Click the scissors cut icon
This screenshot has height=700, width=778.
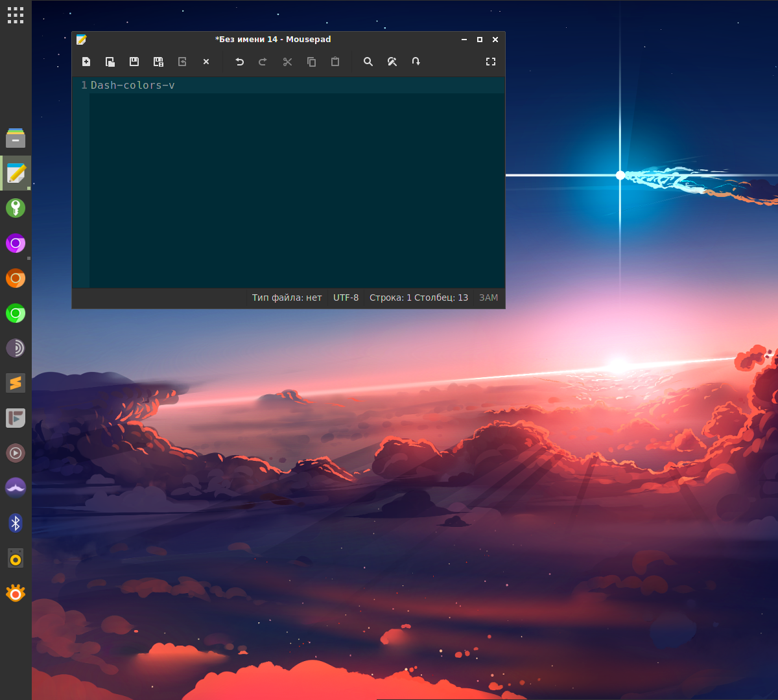287,62
